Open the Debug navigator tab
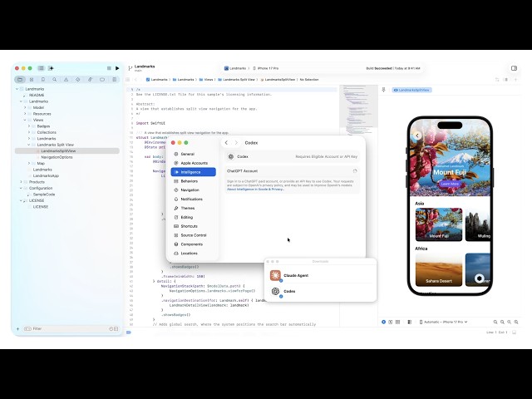532x399 pixels. pyautogui.click(x=90, y=80)
